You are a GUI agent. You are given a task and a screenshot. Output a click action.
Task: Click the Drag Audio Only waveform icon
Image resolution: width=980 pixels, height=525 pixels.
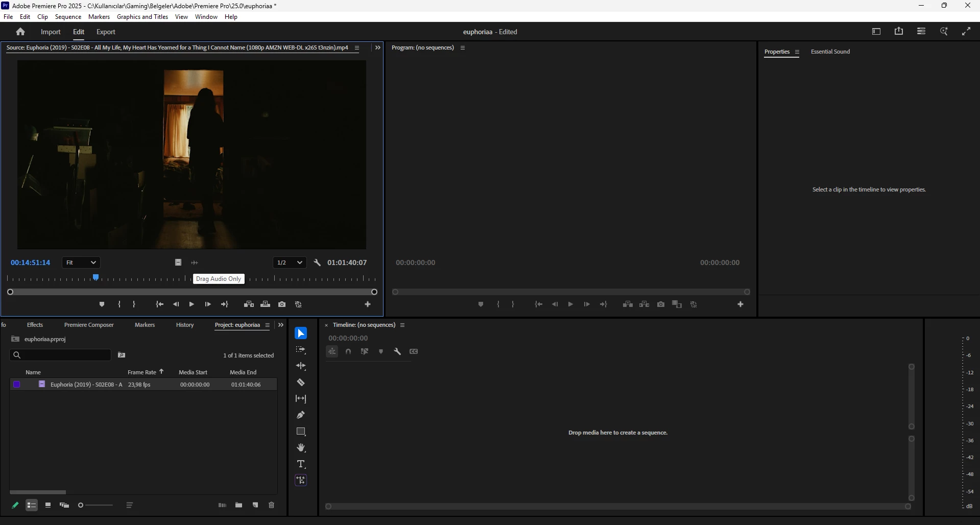point(195,262)
